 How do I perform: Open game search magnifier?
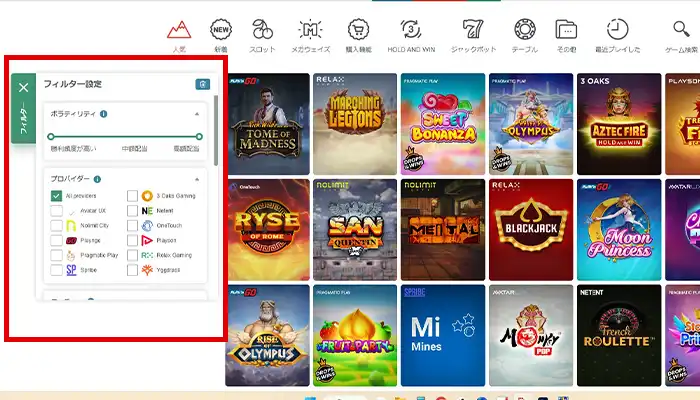[x=681, y=37]
